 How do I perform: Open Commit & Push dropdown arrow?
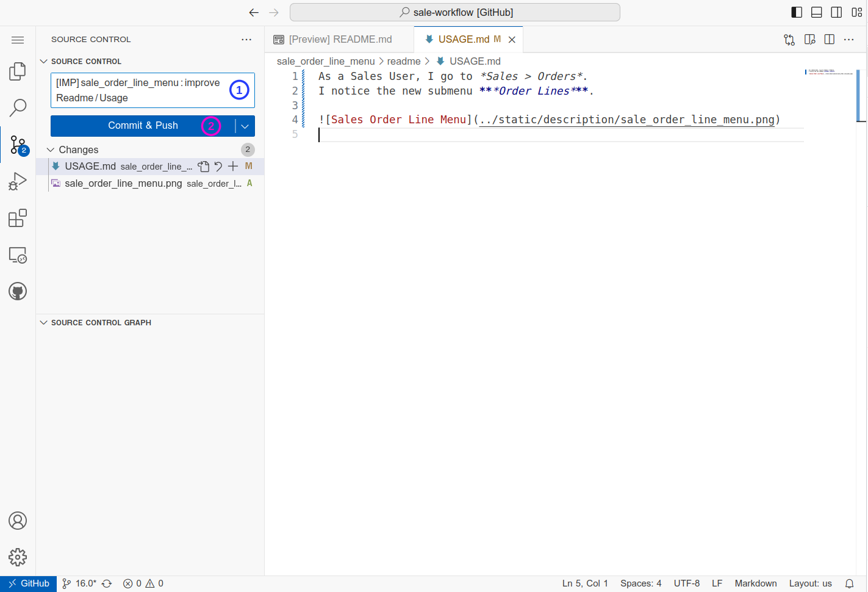[x=245, y=126]
